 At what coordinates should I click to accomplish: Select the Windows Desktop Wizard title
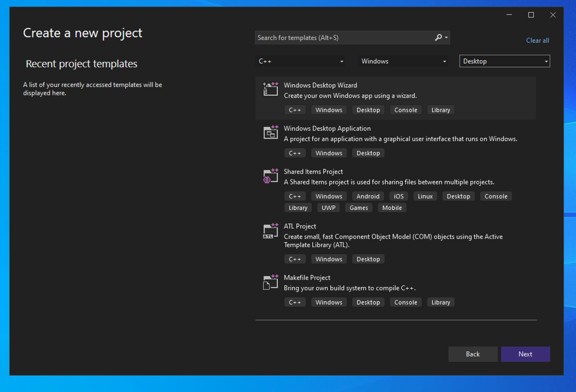321,85
